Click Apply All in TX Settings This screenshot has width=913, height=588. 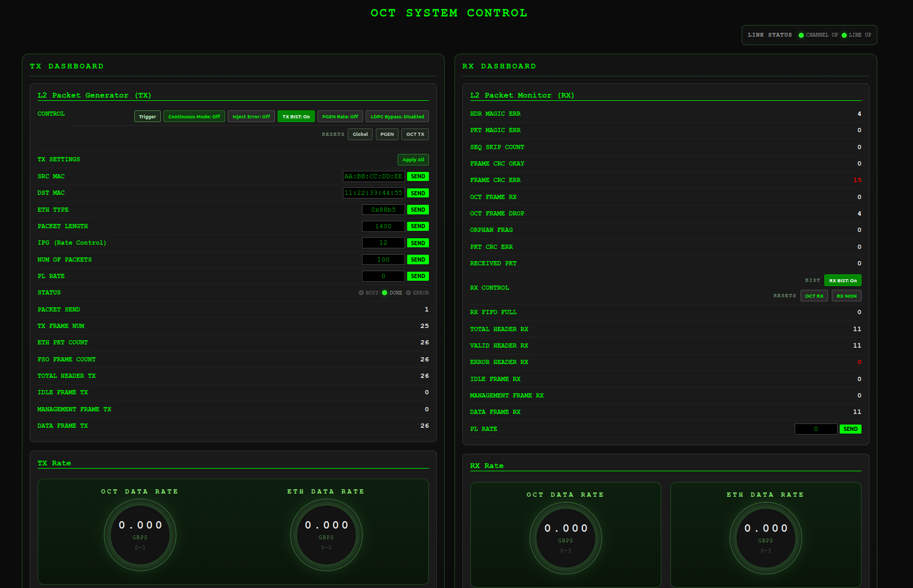tap(413, 160)
